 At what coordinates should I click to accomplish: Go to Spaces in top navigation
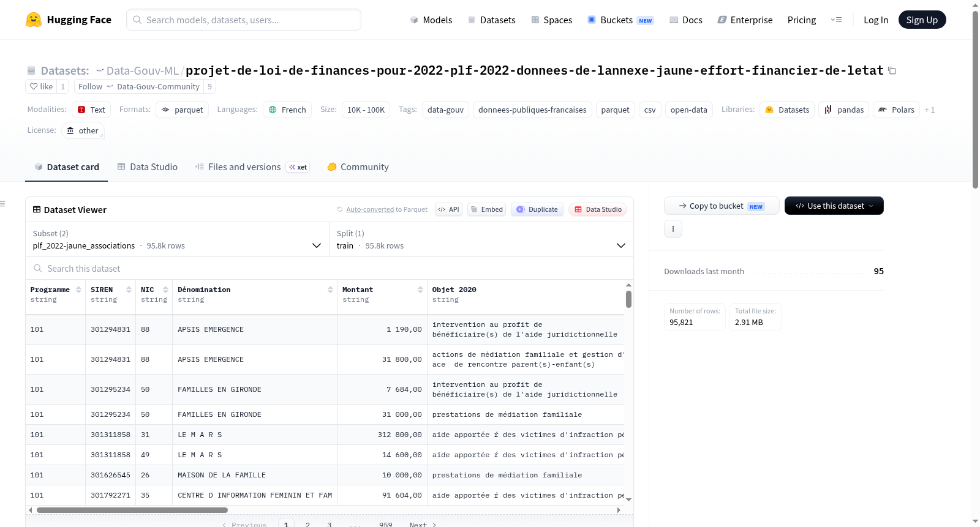pos(552,20)
